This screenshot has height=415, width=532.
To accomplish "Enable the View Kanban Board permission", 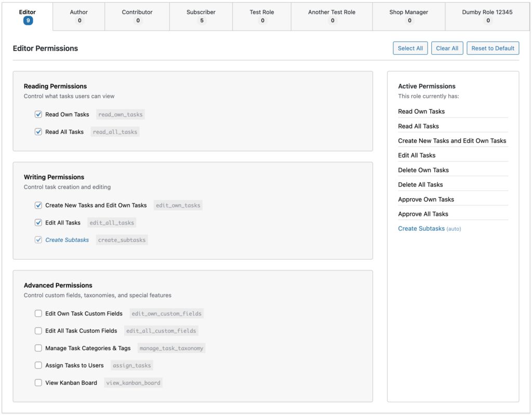I will click(x=38, y=382).
